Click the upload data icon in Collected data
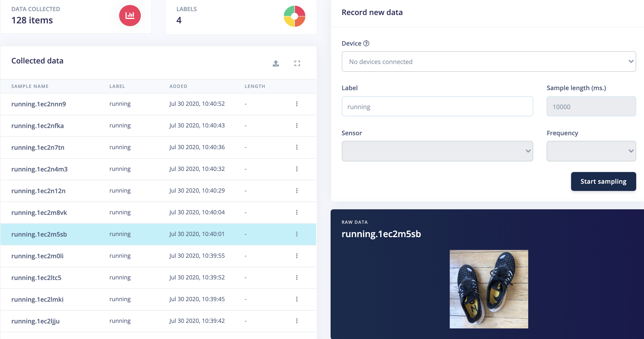The height and width of the screenshot is (339, 644). tap(276, 63)
